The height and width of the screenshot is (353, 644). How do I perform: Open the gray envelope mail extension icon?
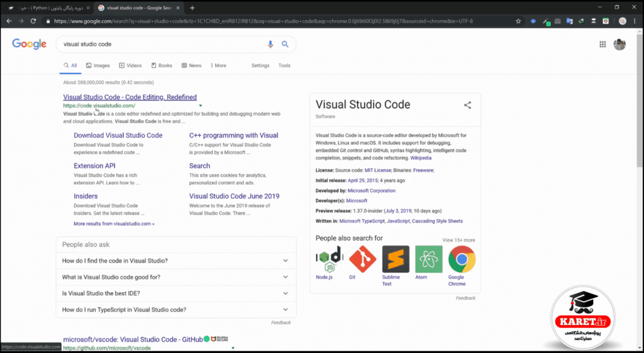557,21
